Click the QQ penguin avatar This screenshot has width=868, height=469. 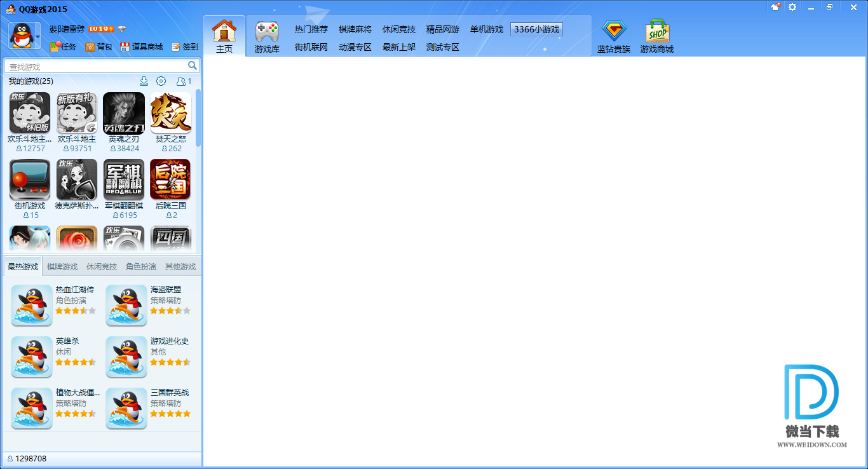[21, 35]
